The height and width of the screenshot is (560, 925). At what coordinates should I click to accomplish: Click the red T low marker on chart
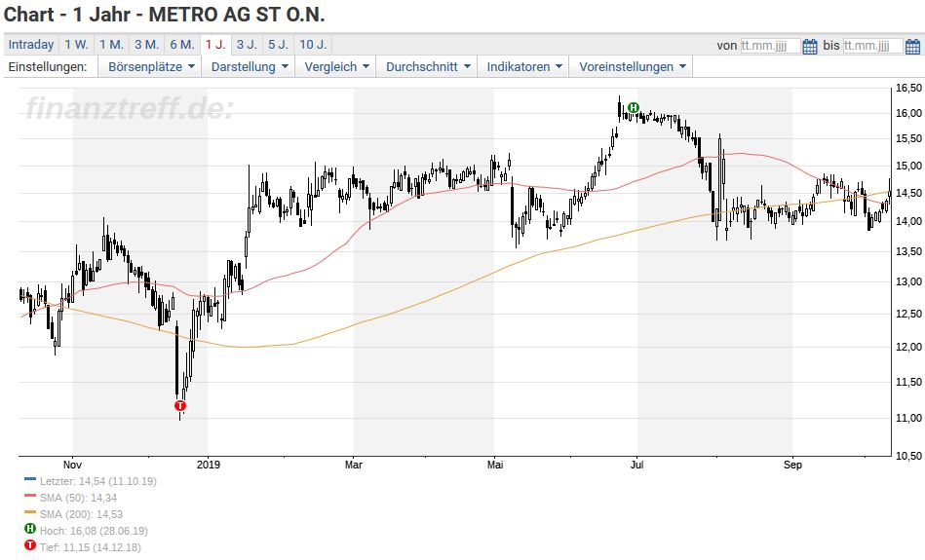[180, 405]
